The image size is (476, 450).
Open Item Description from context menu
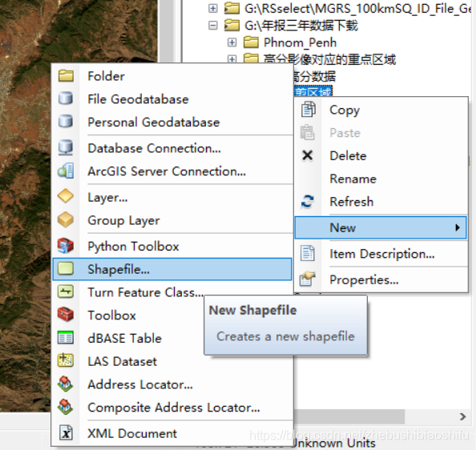click(381, 254)
